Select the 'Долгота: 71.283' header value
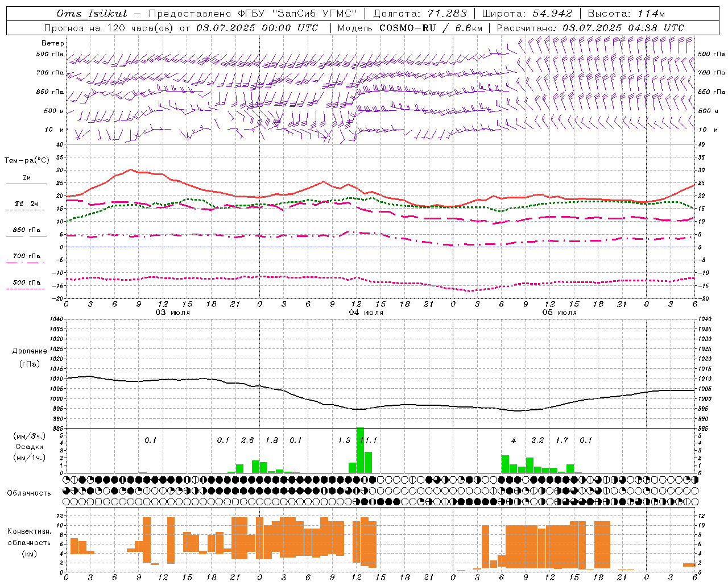 pos(420,14)
